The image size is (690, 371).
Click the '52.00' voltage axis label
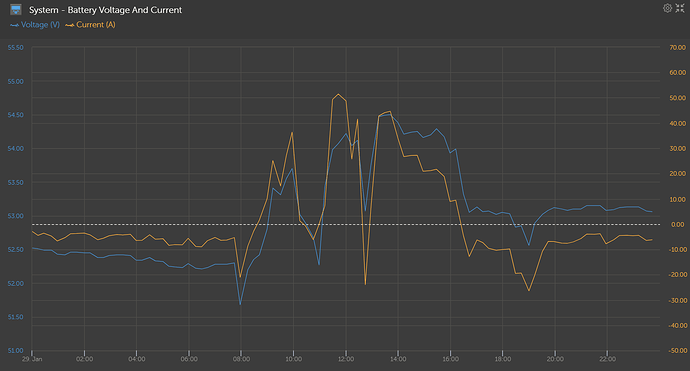[15, 283]
